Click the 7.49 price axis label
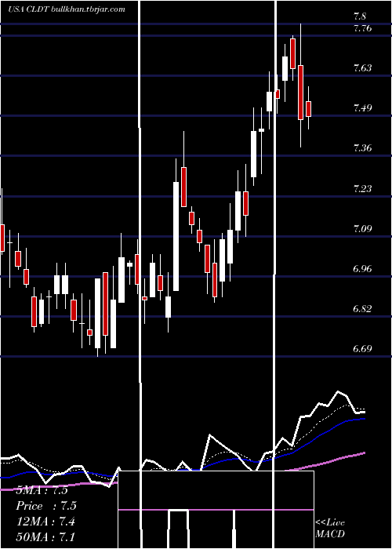The width and height of the screenshot is (392, 549). [x=362, y=108]
